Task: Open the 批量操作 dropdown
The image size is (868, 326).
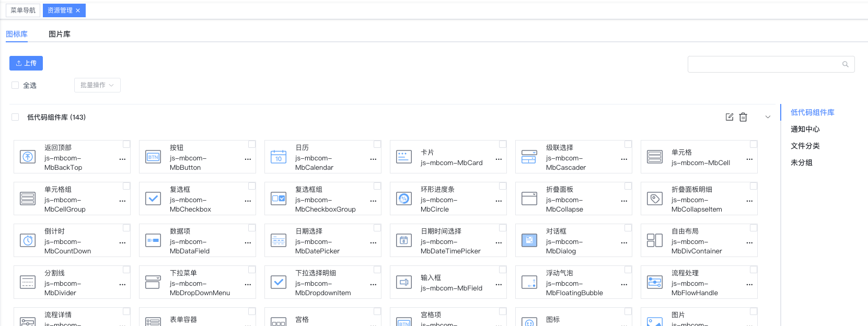Action: click(97, 85)
